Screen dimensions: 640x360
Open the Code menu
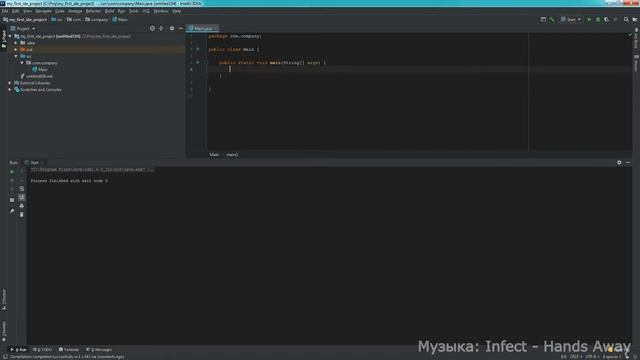coord(60,11)
